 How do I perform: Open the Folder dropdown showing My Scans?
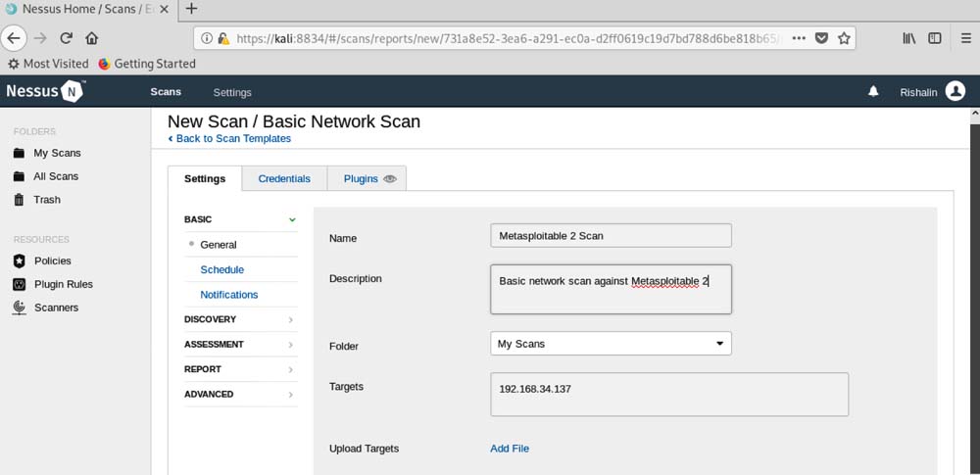pyautogui.click(x=611, y=344)
